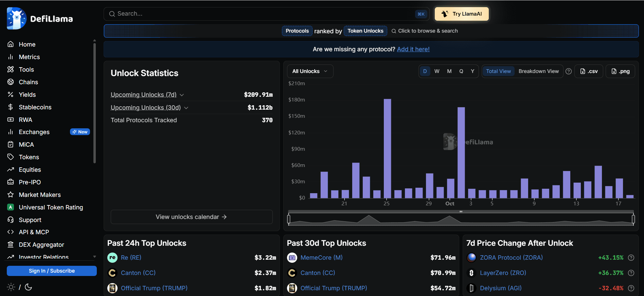Click the Tokens tag icon
Viewport: 644px width, 296px height.
pyautogui.click(x=11, y=157)
